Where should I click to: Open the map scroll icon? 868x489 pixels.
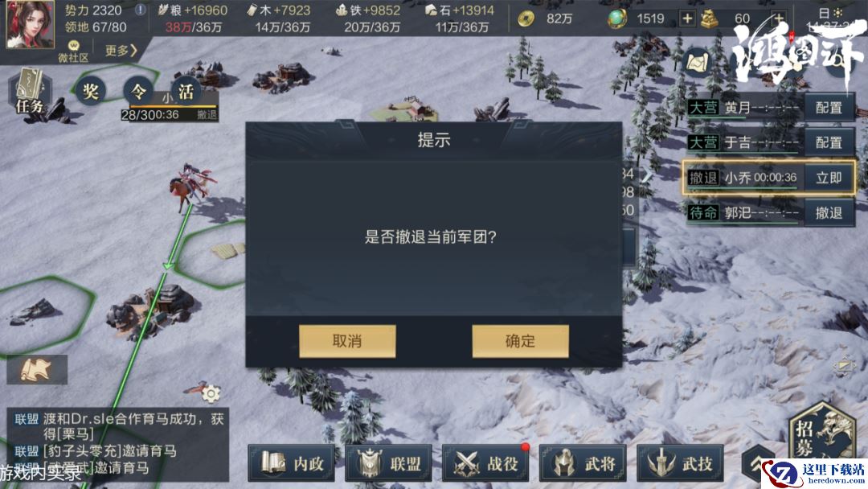click(x=697, y=63)
